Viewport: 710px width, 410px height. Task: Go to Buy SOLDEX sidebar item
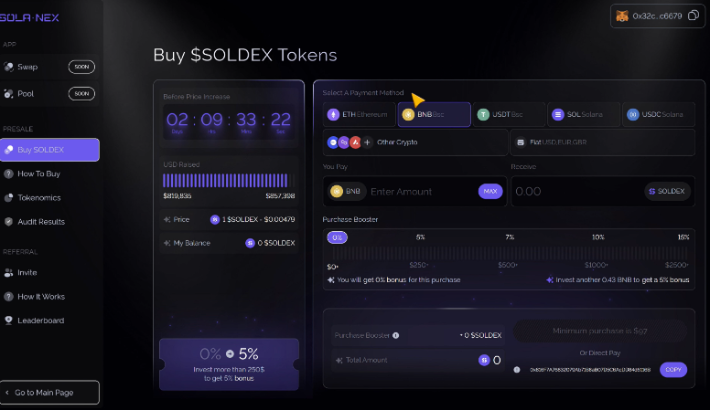click(50, 150)
